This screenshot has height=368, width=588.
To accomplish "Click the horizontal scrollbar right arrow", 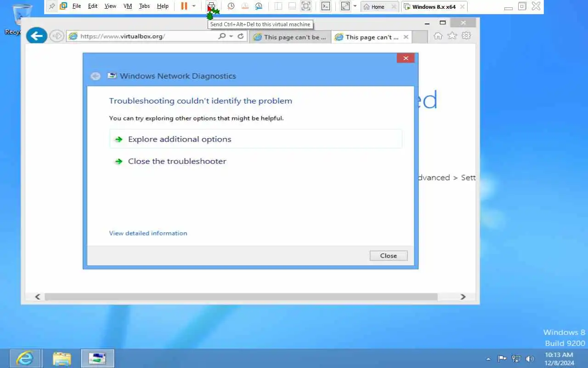I will [463, 297].
